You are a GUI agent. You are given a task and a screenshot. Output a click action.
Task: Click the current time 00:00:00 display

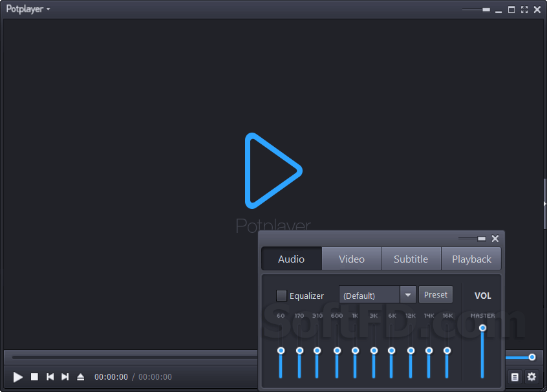pos(111,377)
